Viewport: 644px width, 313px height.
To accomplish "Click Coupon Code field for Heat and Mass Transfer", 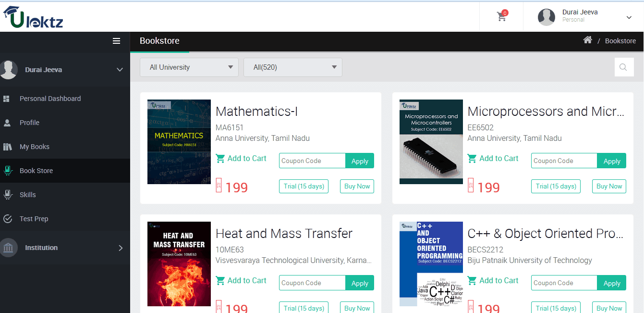I will tap(312, 283).
